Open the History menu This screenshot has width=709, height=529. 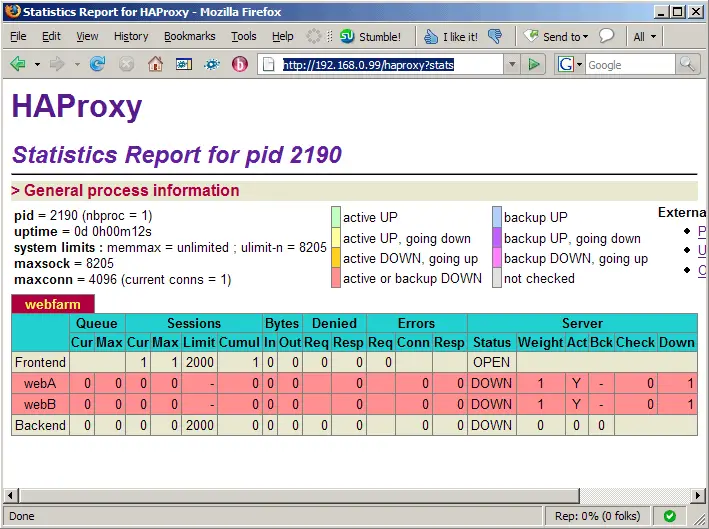coord(131,36)
